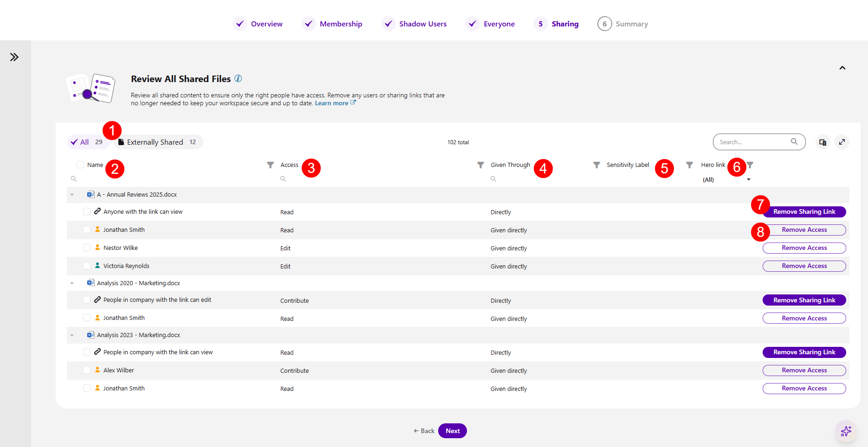Check the box for Victoria Reynolds
This screenshot has width=868, height=447.
pyautogui.click(x=87, y=266)
